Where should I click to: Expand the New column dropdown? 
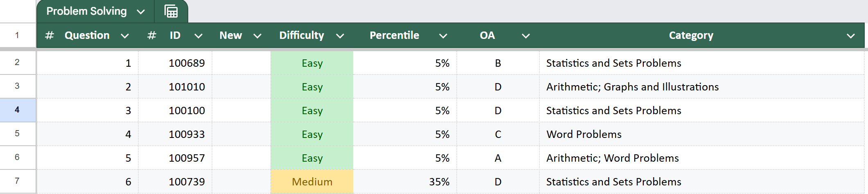(x=257, y=36)
